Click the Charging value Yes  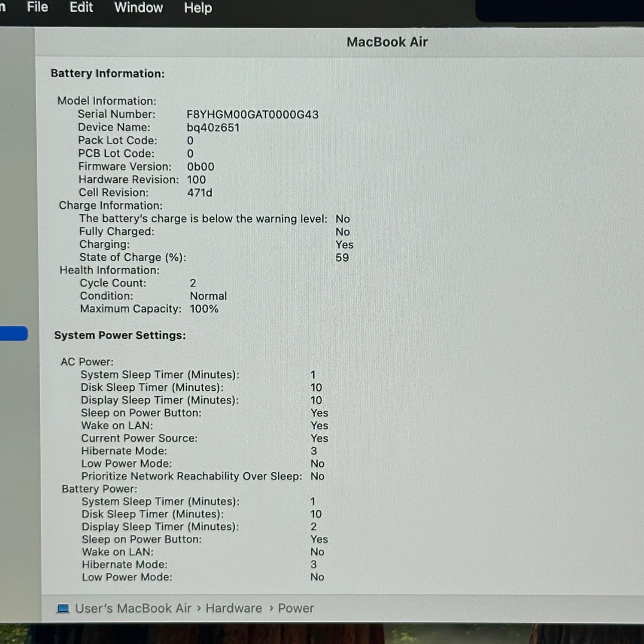tap(344, 244)
